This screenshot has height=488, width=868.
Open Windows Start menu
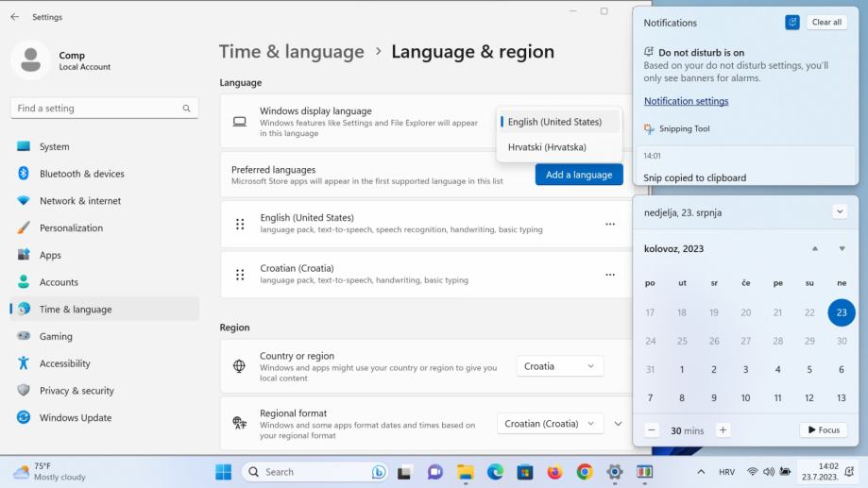tap(224, 472)
